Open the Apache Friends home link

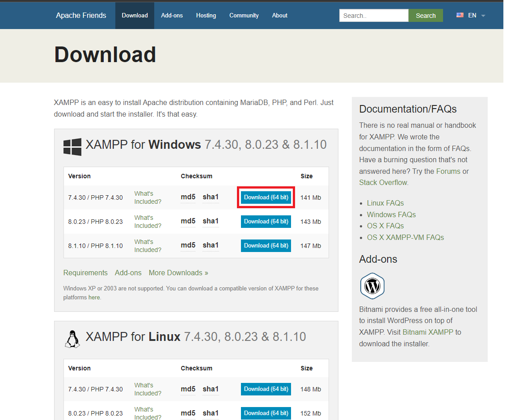click(81, 16)
